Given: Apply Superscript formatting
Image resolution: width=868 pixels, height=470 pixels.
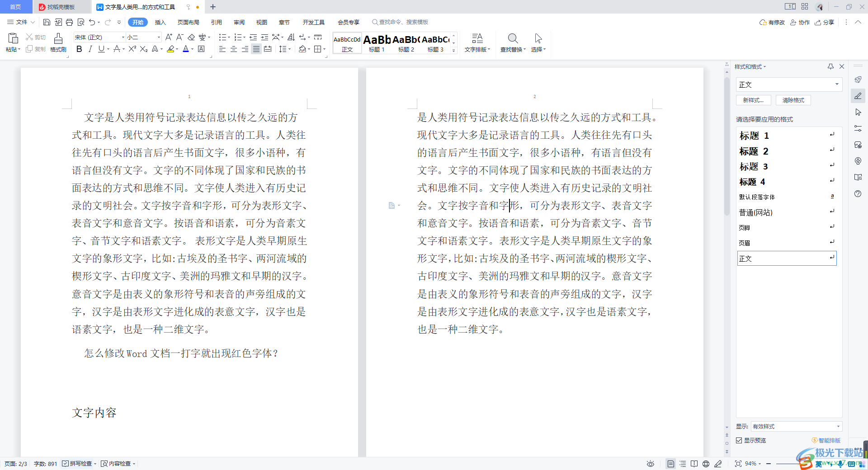Looking at the screenshot, I should coord(132,49).
